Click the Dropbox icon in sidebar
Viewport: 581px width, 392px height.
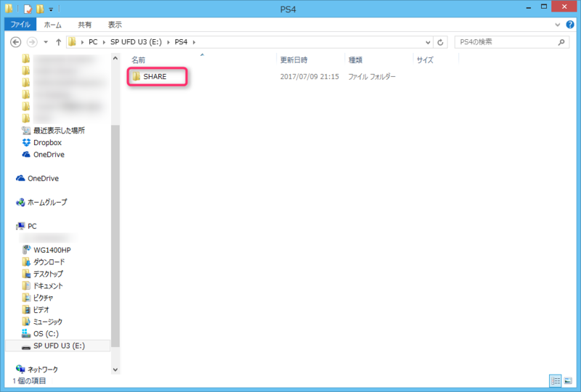pyautogui.click(x=26, y=143)
